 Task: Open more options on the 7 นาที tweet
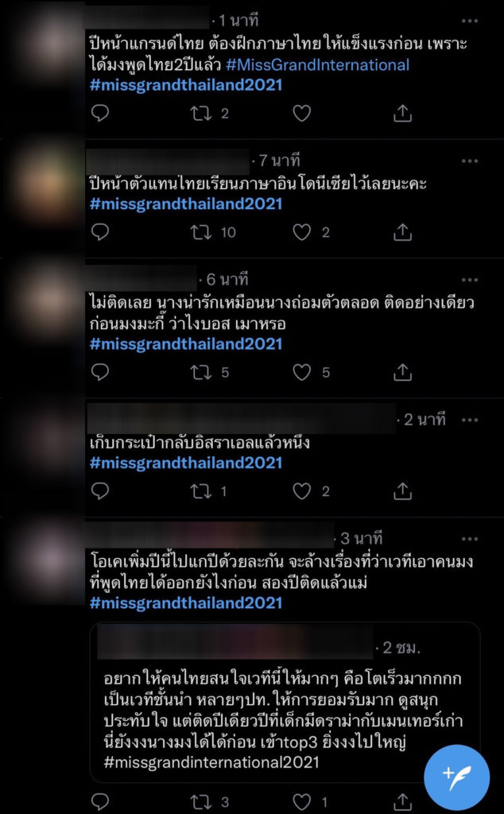[469, 161]
